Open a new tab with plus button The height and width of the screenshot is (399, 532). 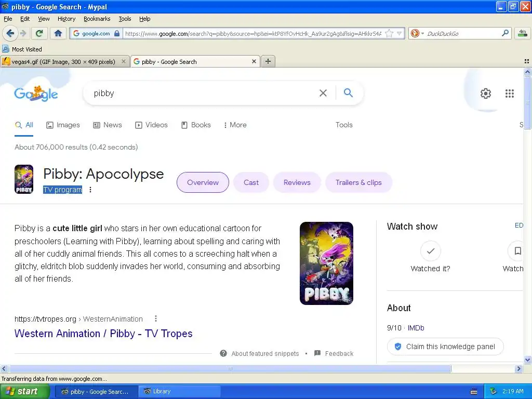point(268,61)
